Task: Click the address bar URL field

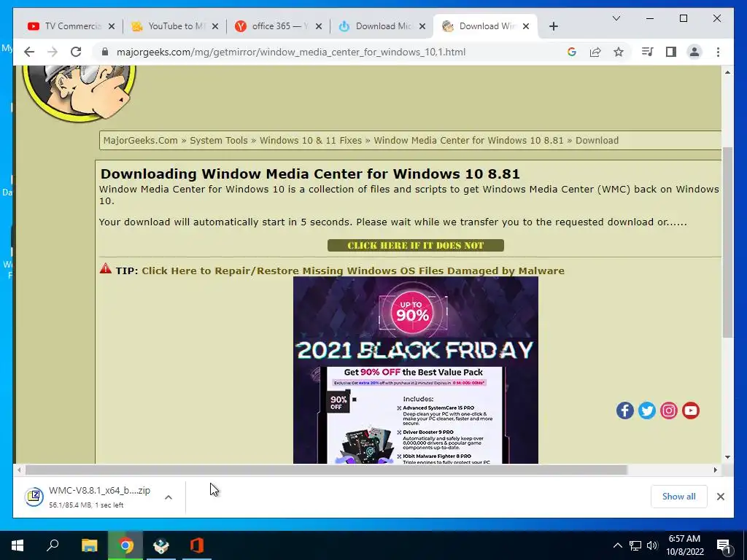Action: (x=290, y=52)
